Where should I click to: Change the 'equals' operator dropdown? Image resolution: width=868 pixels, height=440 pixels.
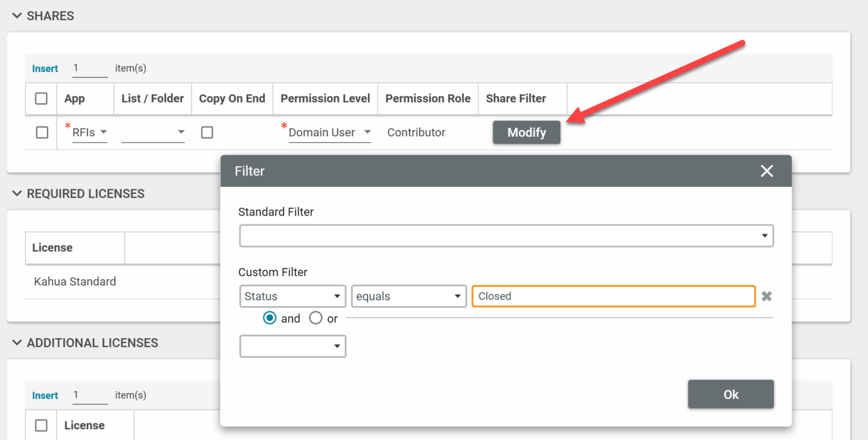(408, 297)
